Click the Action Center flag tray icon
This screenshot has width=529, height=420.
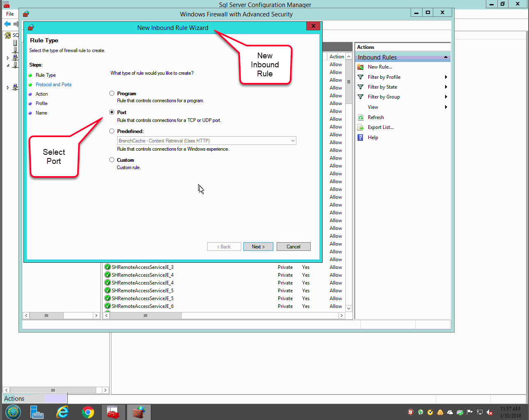pos(470,412)
